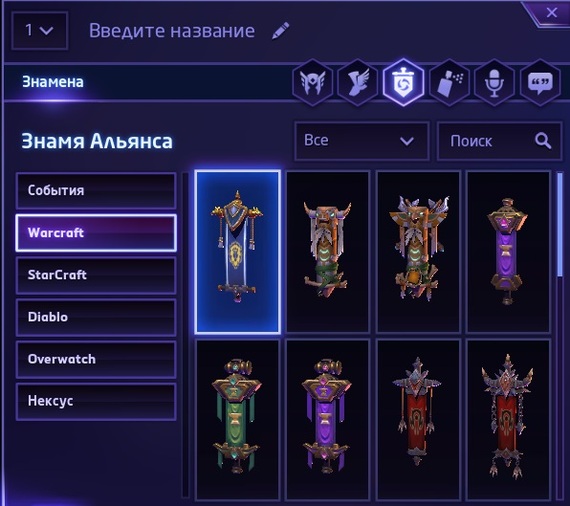Image resolution: width=570 pixels, height=506 pixels.
Task: Expand the loadout number 1 dropdown
Action: click(x=39, y=31)
